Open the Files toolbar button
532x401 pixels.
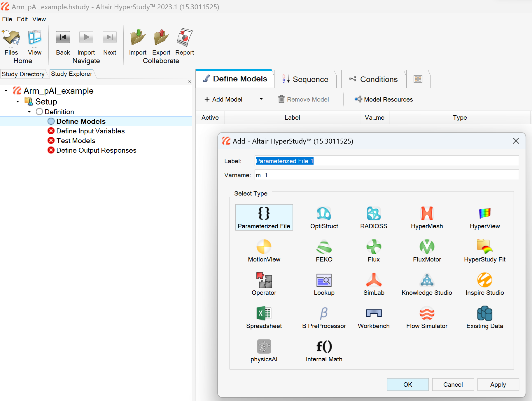click(11, 42)
